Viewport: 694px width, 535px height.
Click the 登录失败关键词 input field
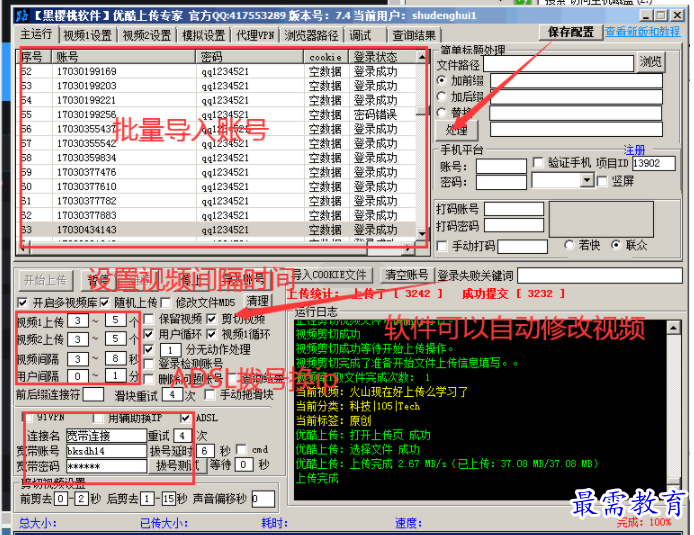[600, 275]
